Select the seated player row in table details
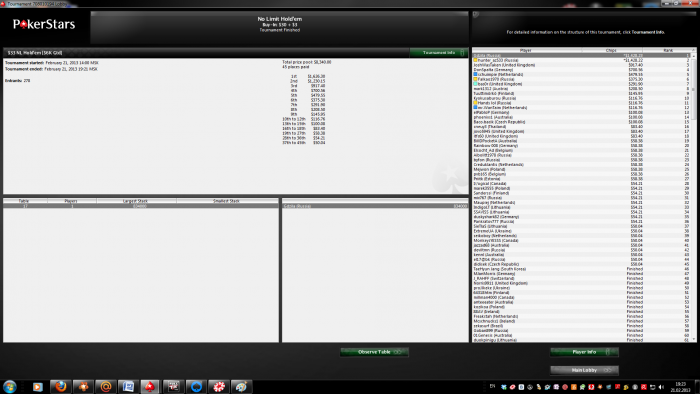700x394 pixels. (375, 206)
